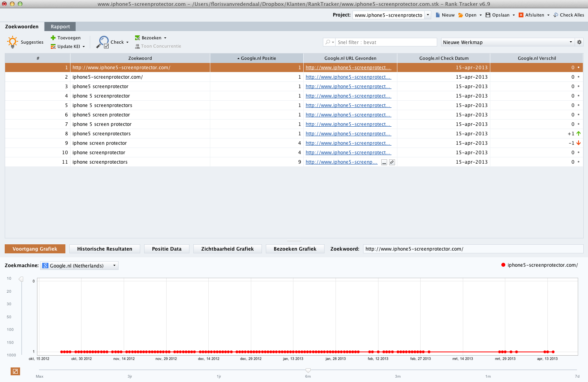Open URL link for iphone screen protector row

pos(348,143)
